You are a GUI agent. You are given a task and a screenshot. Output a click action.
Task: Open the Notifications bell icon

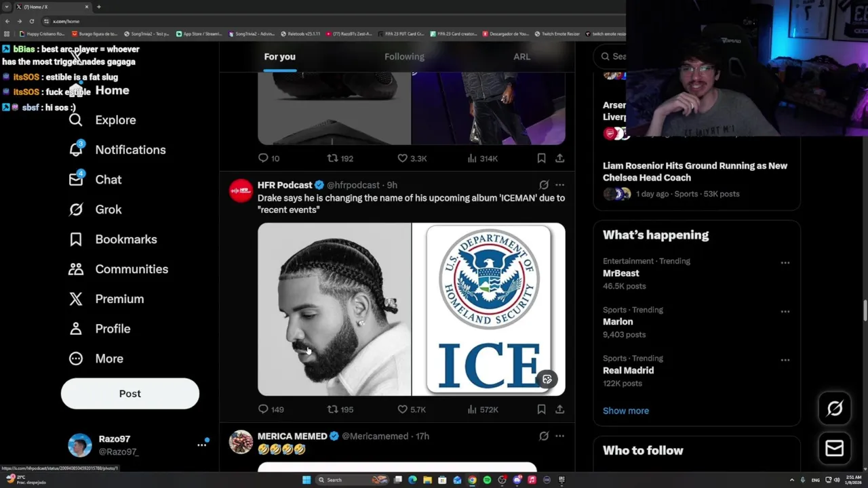76,149
